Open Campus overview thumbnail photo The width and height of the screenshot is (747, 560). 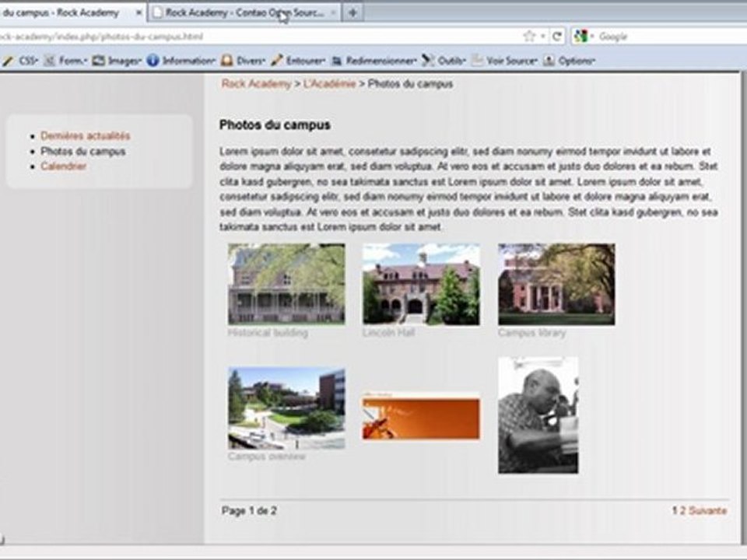(286, 408)
